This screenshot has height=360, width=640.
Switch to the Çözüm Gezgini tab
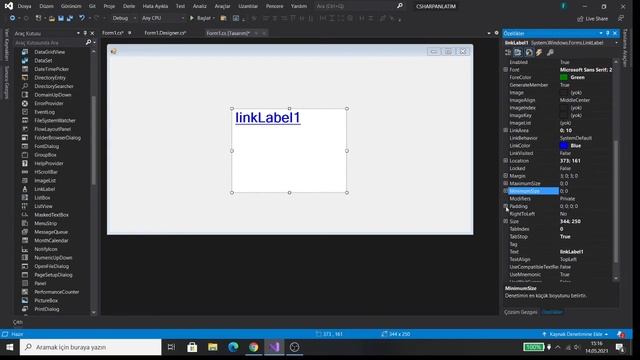coord(520,312)
